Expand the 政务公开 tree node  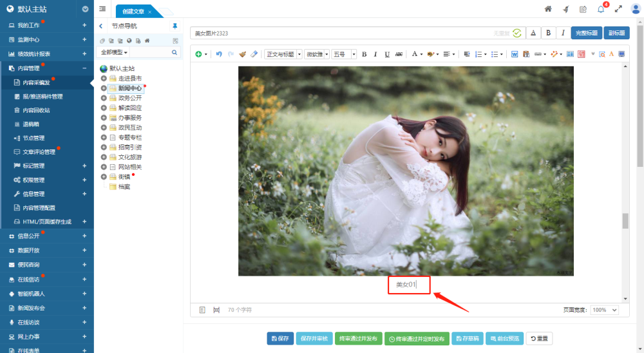point(104,98)
